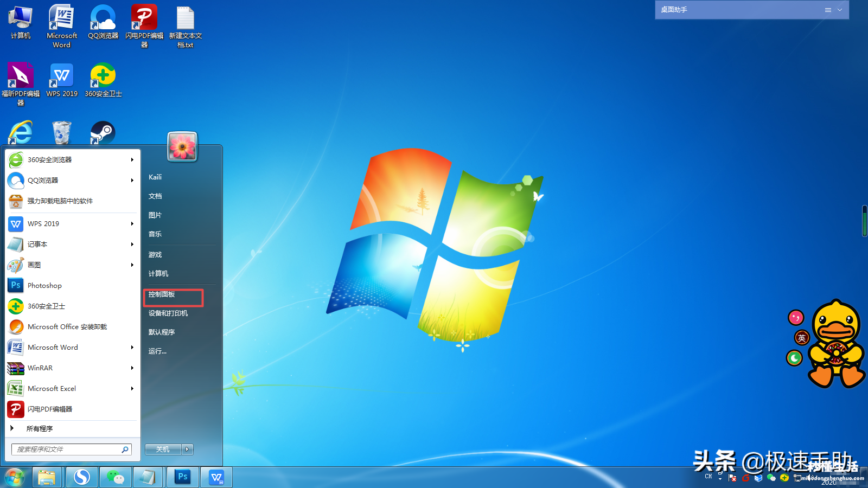Open Windows Explorer from the taskbar
Image resolution: width=868 pixels, height=488 pixels.
47,478
